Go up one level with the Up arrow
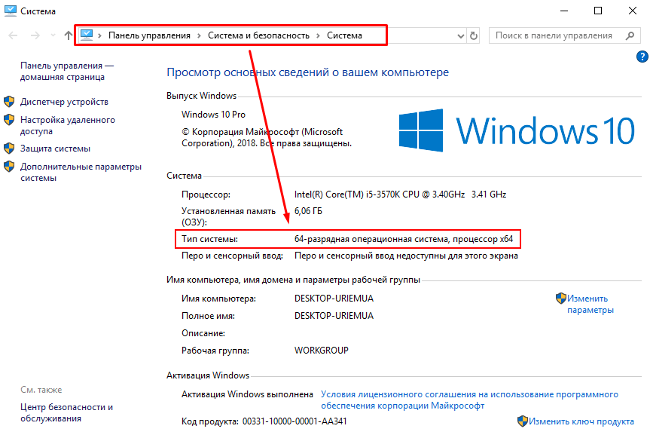Viewport: 650px width, 438px height. tap(67, 35)
